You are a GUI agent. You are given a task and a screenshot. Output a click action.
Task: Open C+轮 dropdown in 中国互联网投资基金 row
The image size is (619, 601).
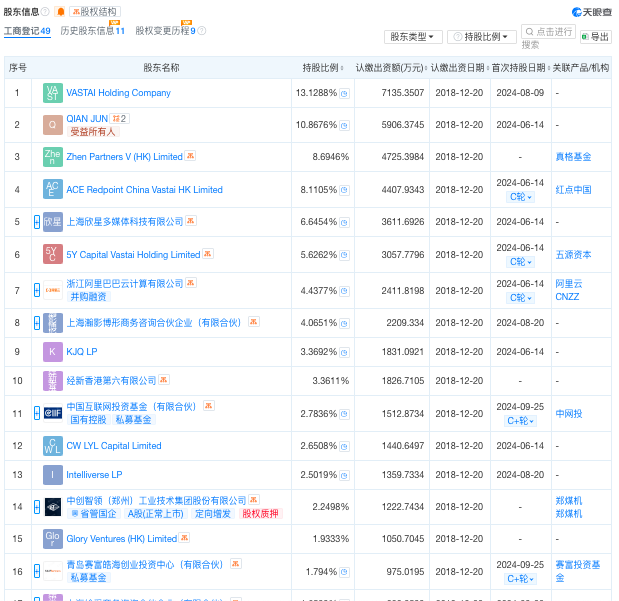point(520,421)
